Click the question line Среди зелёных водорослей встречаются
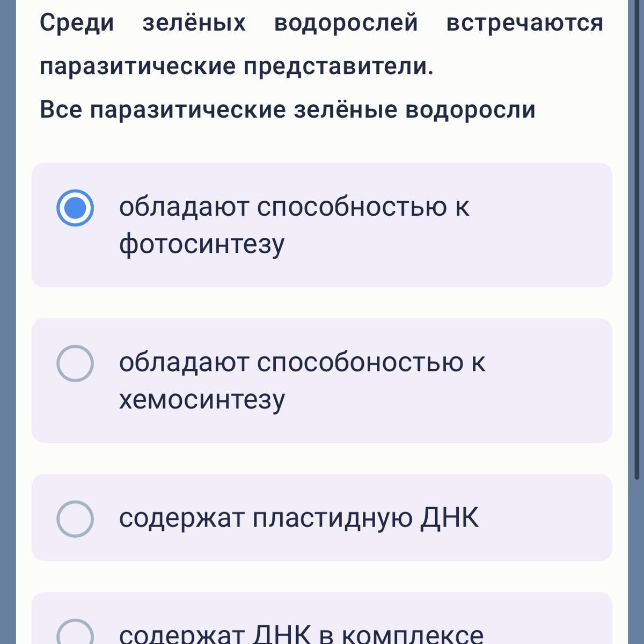 pyautogui.click(x=322, y=23)
